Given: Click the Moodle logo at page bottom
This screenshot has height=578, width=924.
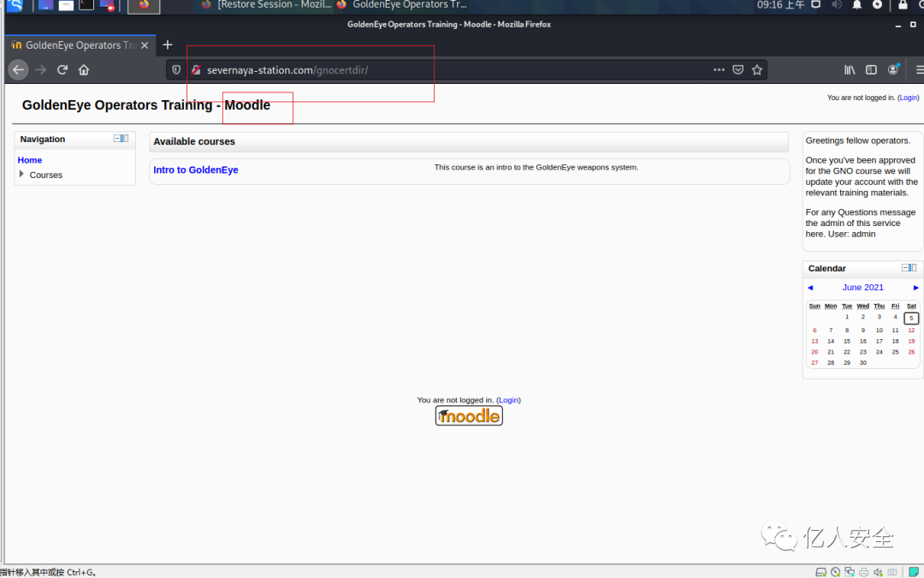Looking at the screenshot, I should pos(469,416).
